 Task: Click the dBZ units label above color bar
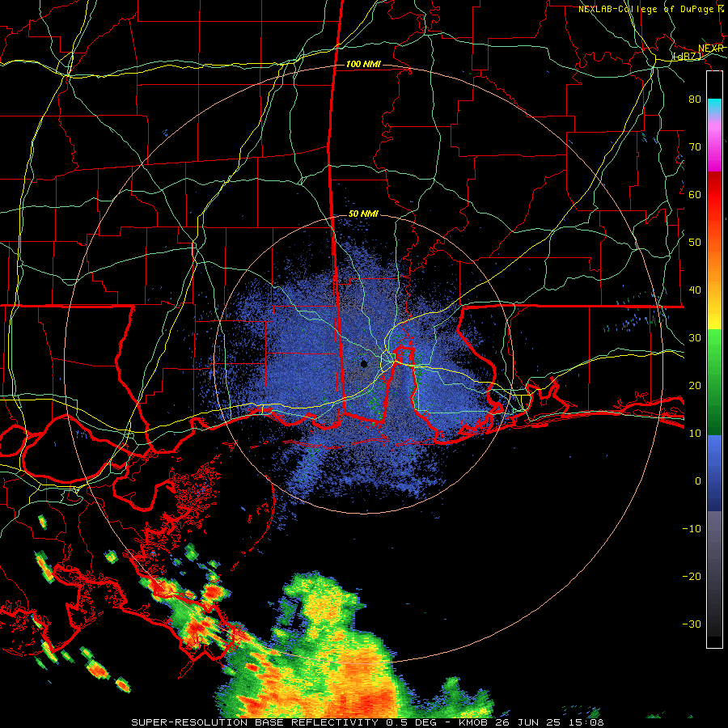coord(688,57)
